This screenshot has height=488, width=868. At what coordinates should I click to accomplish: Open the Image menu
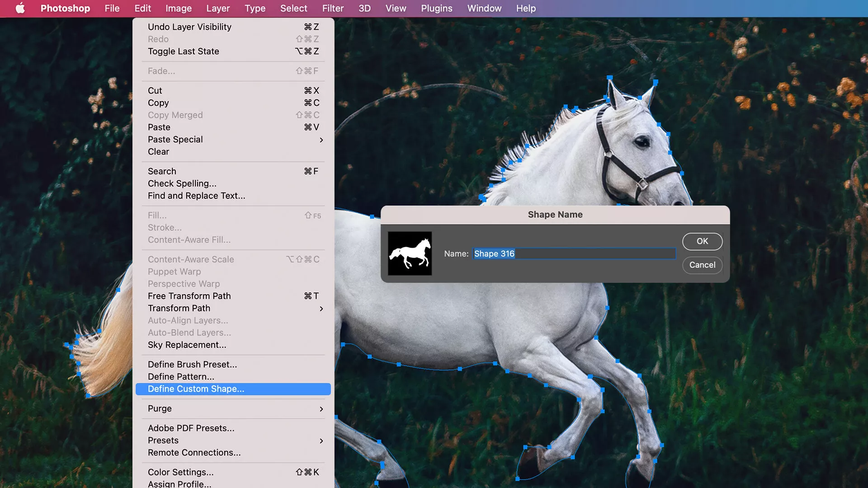click(x=179, y=8)
